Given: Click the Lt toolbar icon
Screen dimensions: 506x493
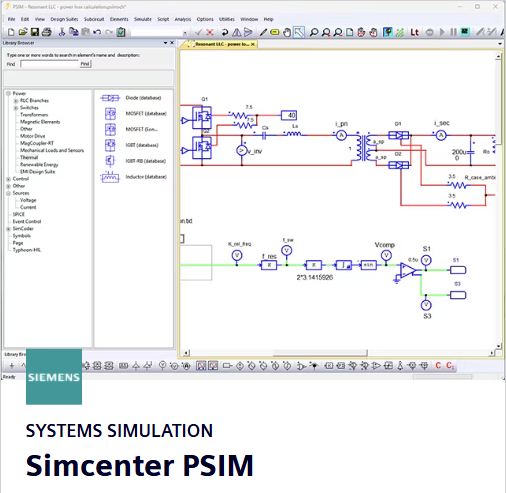Looking at the screenshot, I should 414,32.
